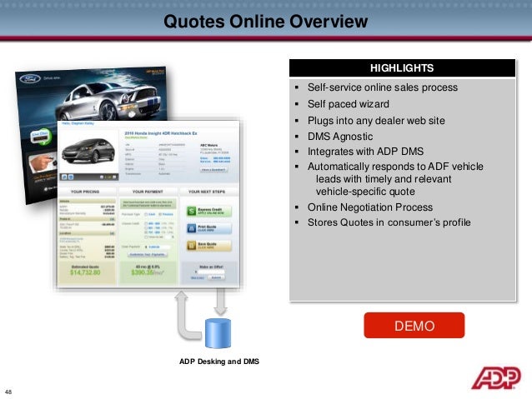The height and width of the screenshot is (399, 532).
Task: Click the 'ADP Desking and DMS' caption
Action: click(219, 362)
